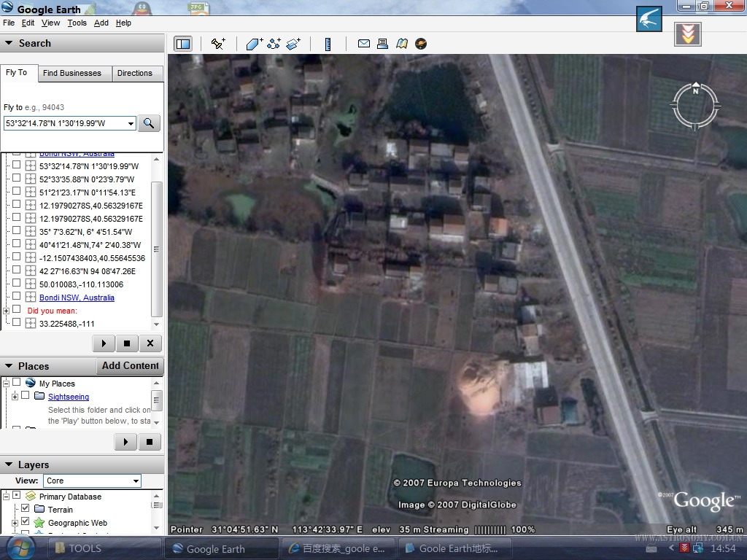Select the Ruler measuring tool
747x560 pixels.
[x=328, y=44]
